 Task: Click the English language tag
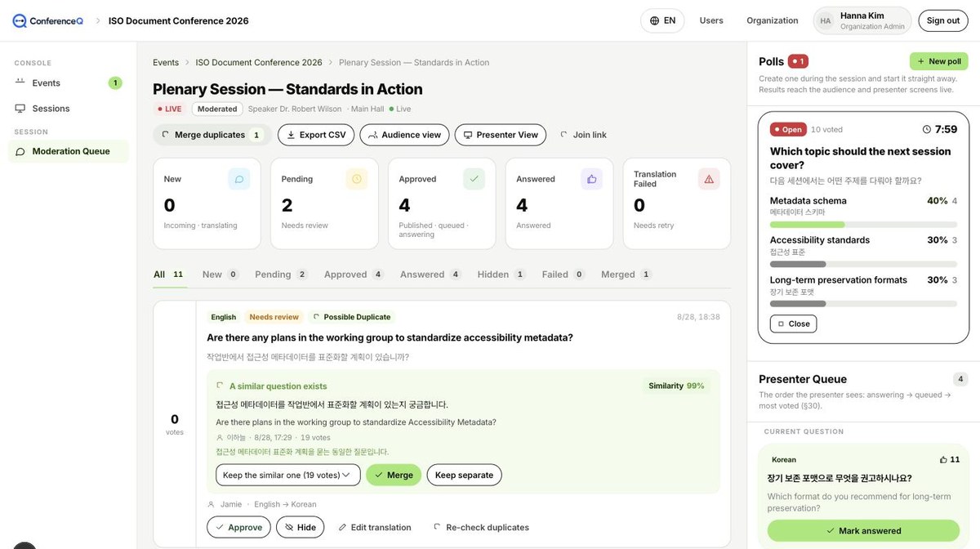pyautogui.click(x=223, y=317)
